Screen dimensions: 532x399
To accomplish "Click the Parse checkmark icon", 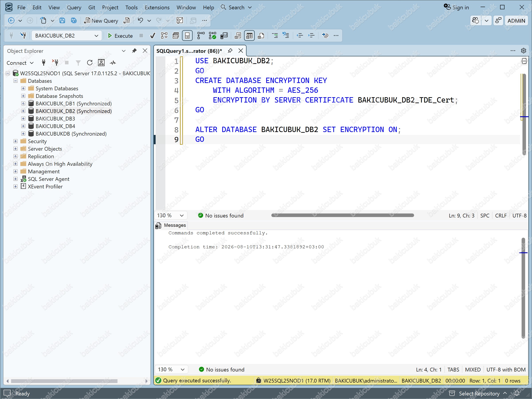I will [153, 36].
